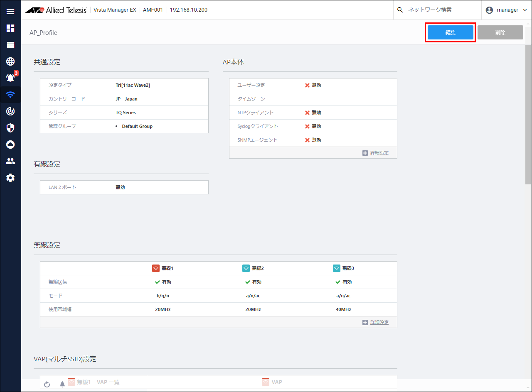Open the manager user dropdown
Image resolution: width=532 pixels, height=392 pixels.
click(x=506, y=10)
